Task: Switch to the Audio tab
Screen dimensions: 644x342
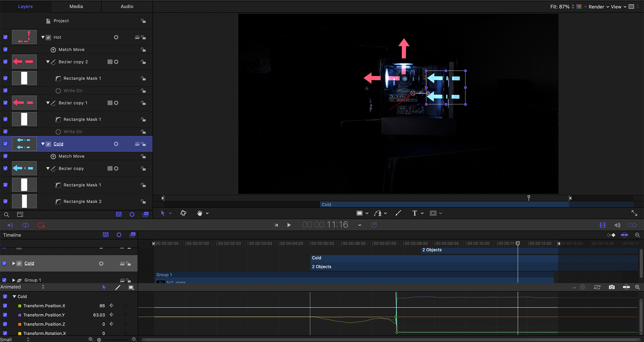Action: pyautogui.click(x=126, y=6)
